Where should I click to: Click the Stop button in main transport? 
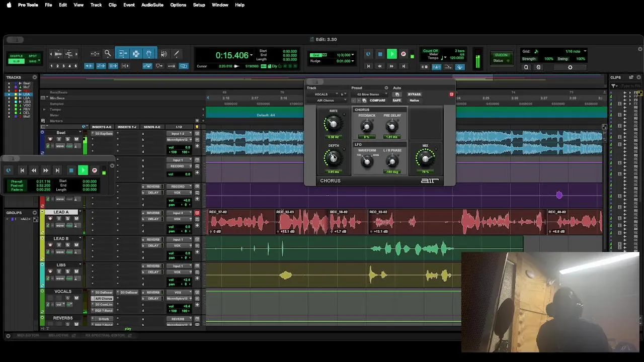tap(380, 54)
